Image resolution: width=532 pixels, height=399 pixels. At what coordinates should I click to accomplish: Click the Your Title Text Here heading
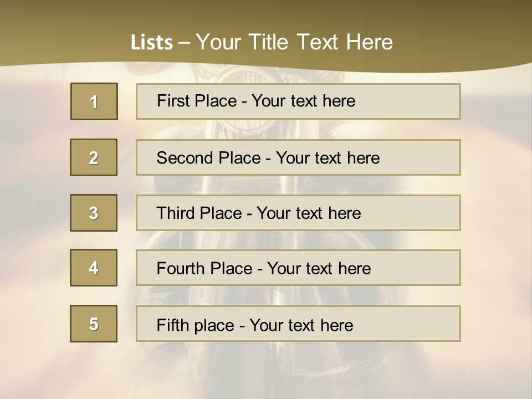point(294,42)
